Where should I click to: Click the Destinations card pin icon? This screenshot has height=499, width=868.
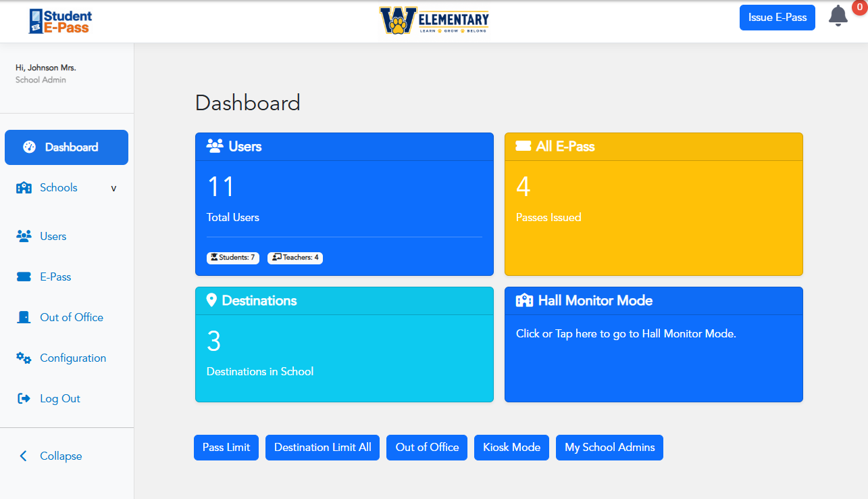point(211,300)
